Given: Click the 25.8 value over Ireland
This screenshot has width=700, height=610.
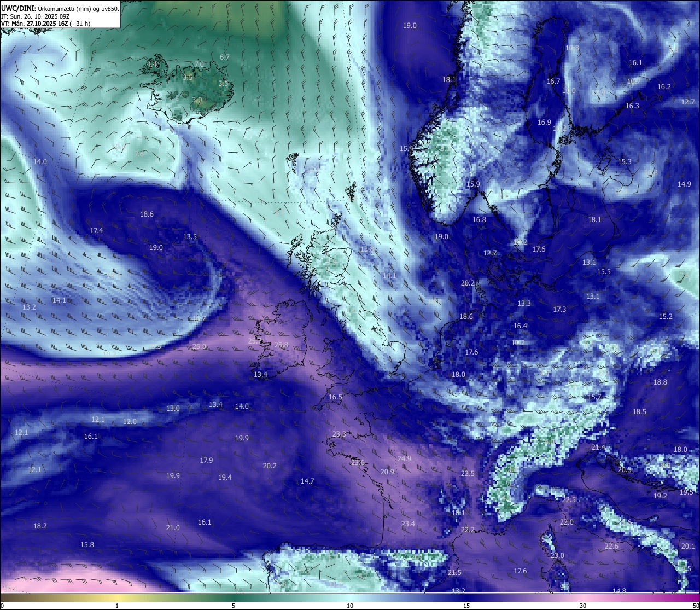Looking at the screenshot, I should tap(281, 345).
